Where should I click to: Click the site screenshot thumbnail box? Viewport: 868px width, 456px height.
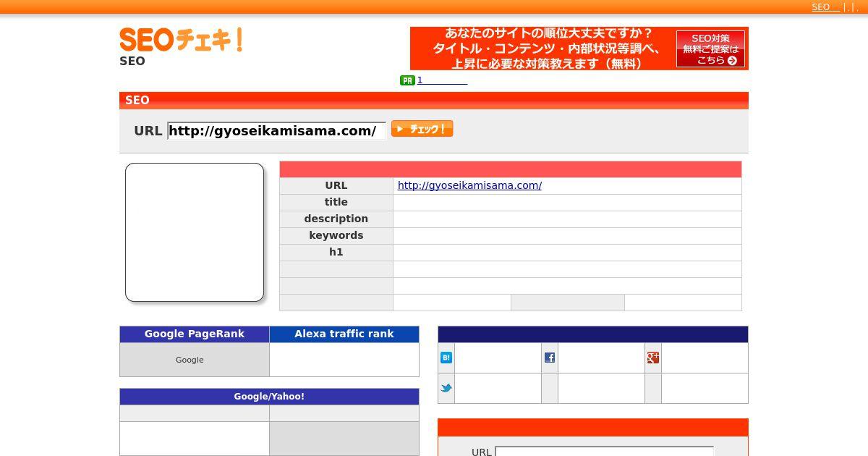pyautogui.click(x=195, y=232)
